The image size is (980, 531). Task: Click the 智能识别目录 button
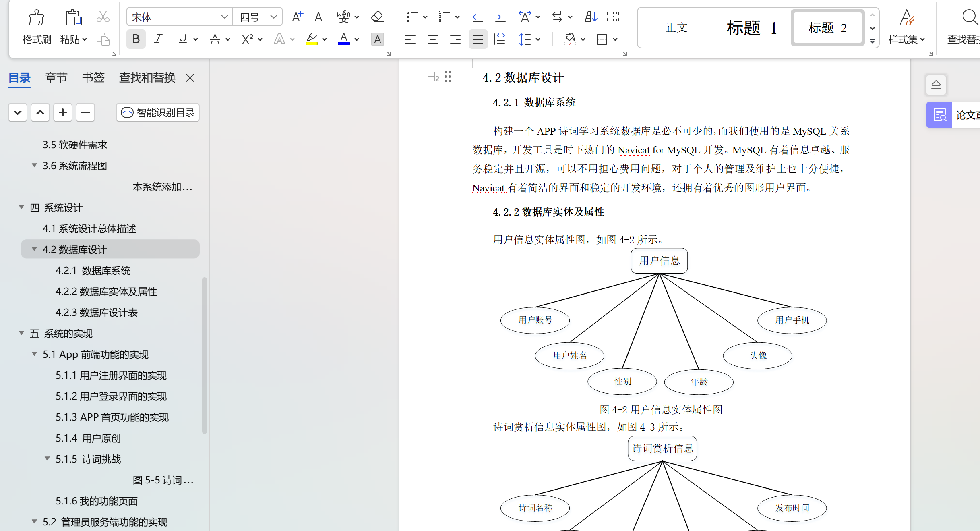click(157, 112)
